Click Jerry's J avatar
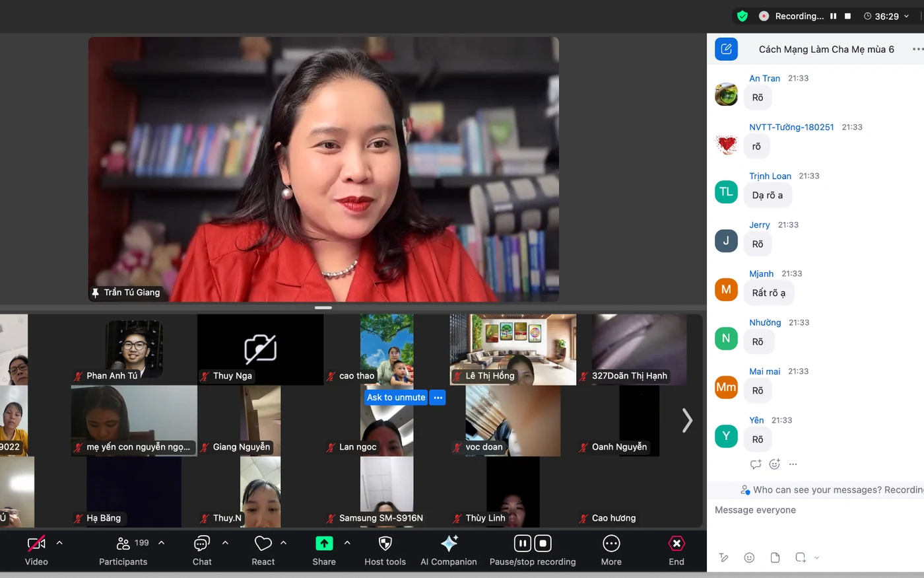The height and width of the screenshot is (578, 924). pyautogui.click(x=726, y=240)
